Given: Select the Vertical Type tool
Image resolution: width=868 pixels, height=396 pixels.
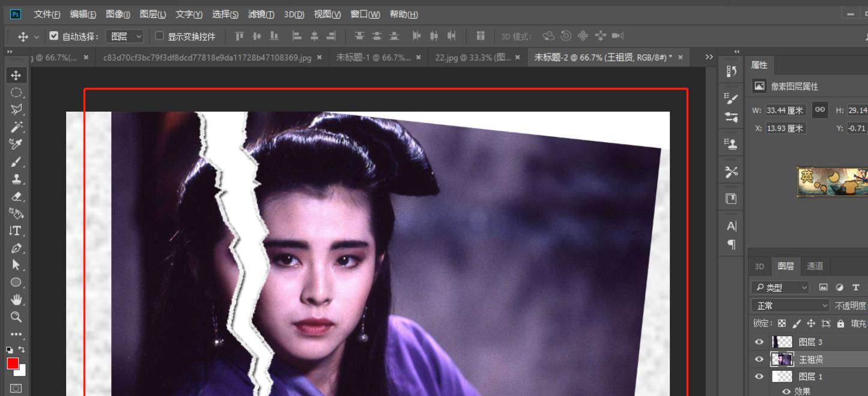Looking at the screenshot, I should tap(16, 230).
